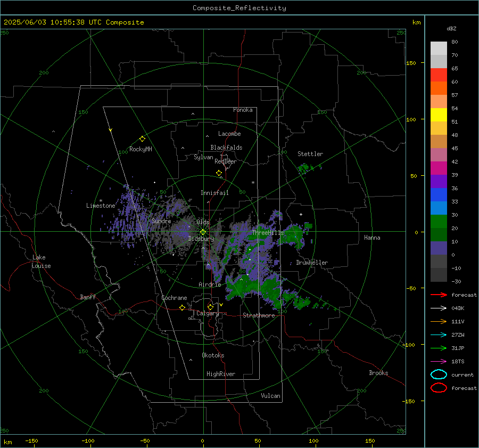Image resolution: width=479 pixels, height=448 pixels.
Task: Select the red 65-60 dBZ color swatch
Action: [x=439, y=75]
